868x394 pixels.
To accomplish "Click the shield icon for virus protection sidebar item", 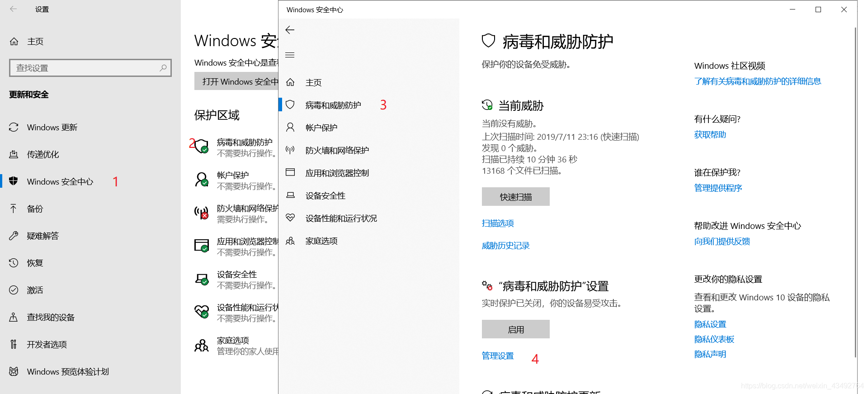I will 290,105.
